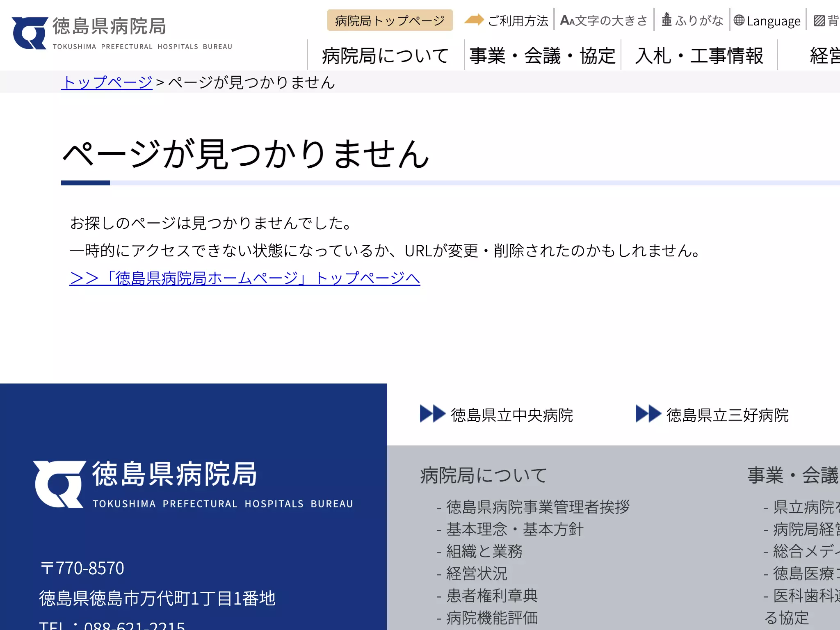Screen dimensions: 840x630
Task: Click text お探しのページは見つかりませんでした。
Action: [x=212, y=223]
